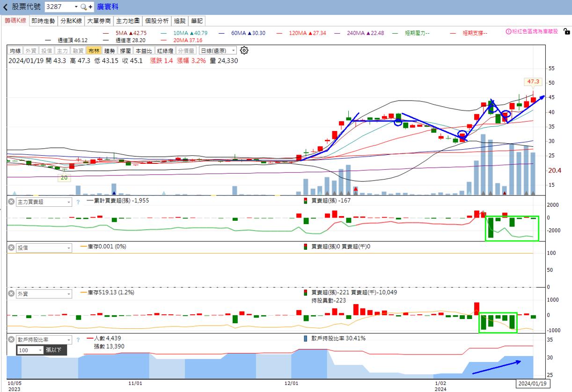Toggle the 布林 Bollinger overlay
Image resolution: width=572 pixels, height=392 pixels.
pos(94,51)
